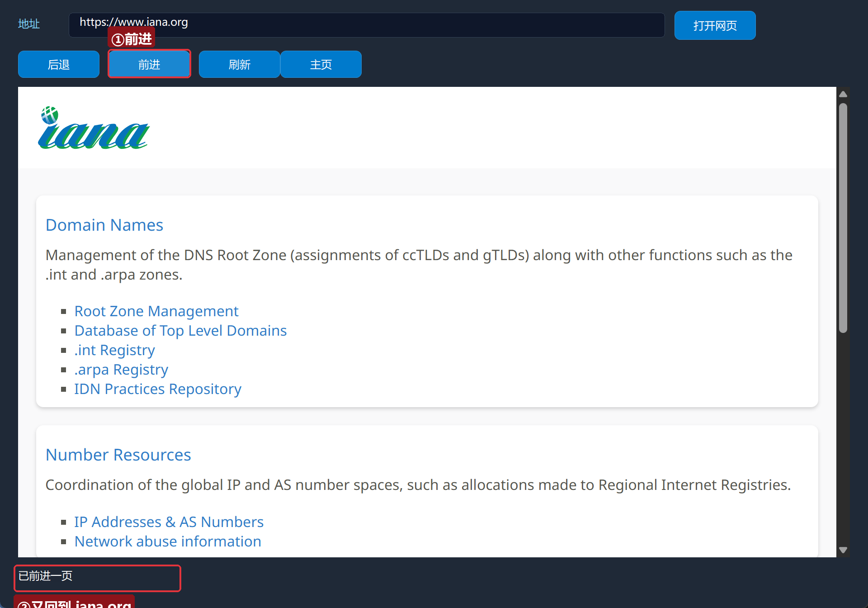Viewport: 868px width, 608px height.
Task: Open the .int Registry link
Action: [115, 350]
